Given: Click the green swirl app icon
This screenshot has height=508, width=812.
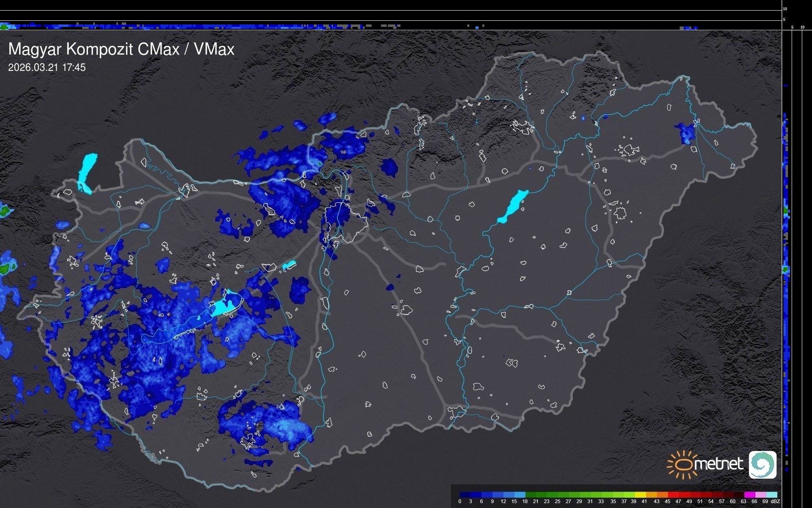Looking at the screenshot, I should click(x=762, y=464).
